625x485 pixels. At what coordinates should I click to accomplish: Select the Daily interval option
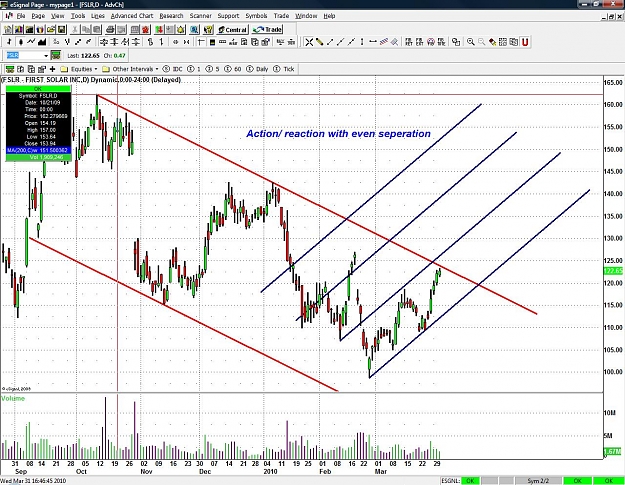257,69
